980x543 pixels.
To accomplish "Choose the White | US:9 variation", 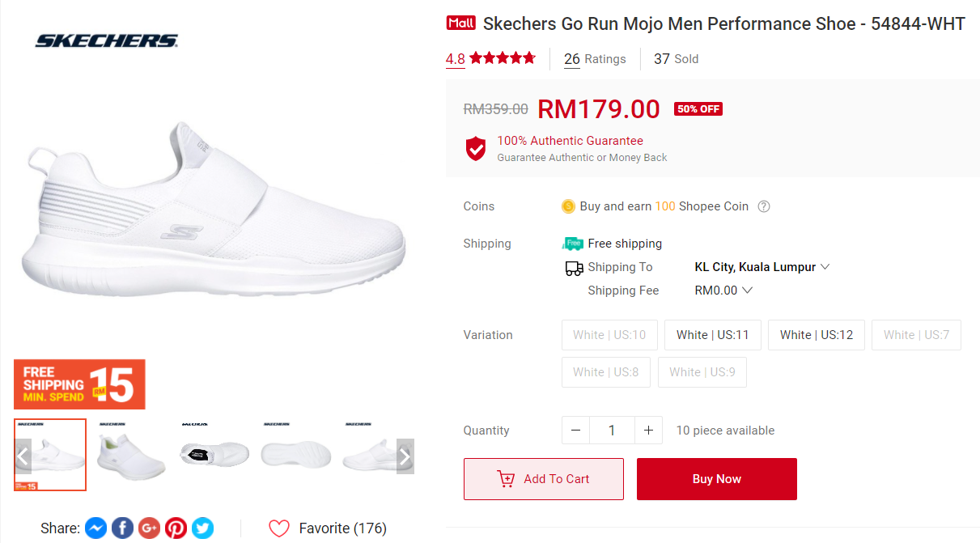I will tap(702, 372).
